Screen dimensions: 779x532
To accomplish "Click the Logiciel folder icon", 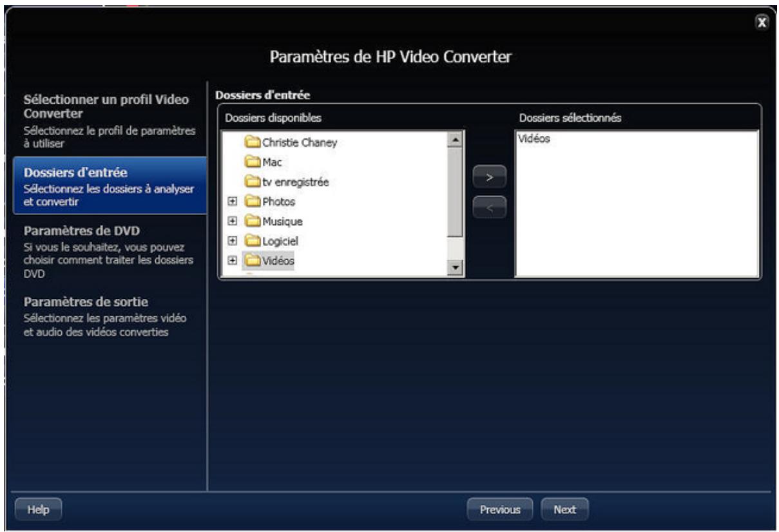I will coord(252,241).
